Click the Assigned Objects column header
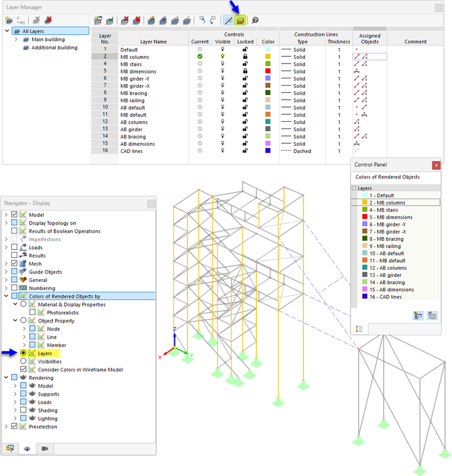The image size is (452, 476). click(x=369, y=39)
